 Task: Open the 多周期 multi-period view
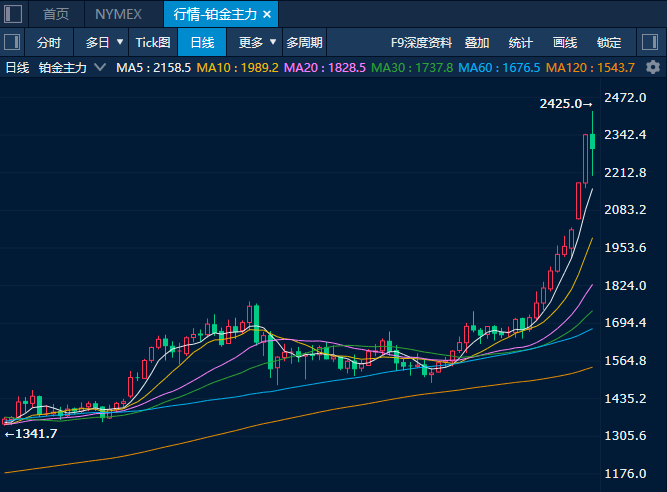click(x=305, y=43)
